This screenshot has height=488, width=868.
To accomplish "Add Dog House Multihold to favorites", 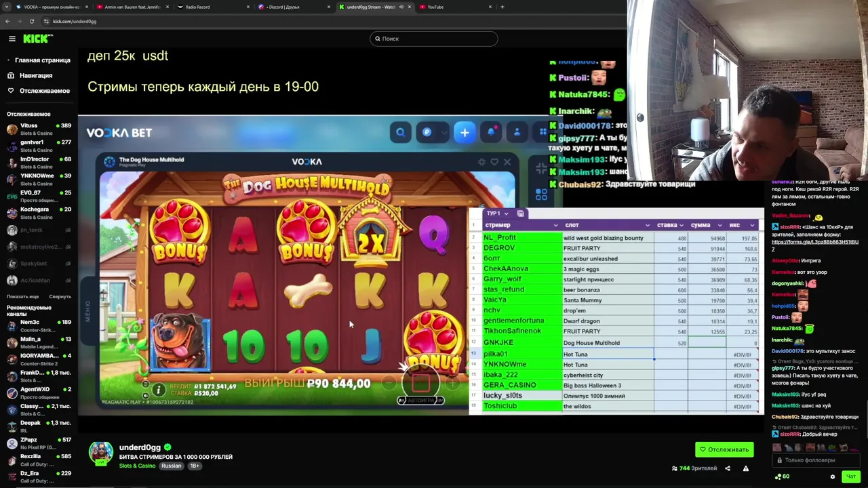I will pyautogui.click(x=494, y=162).
